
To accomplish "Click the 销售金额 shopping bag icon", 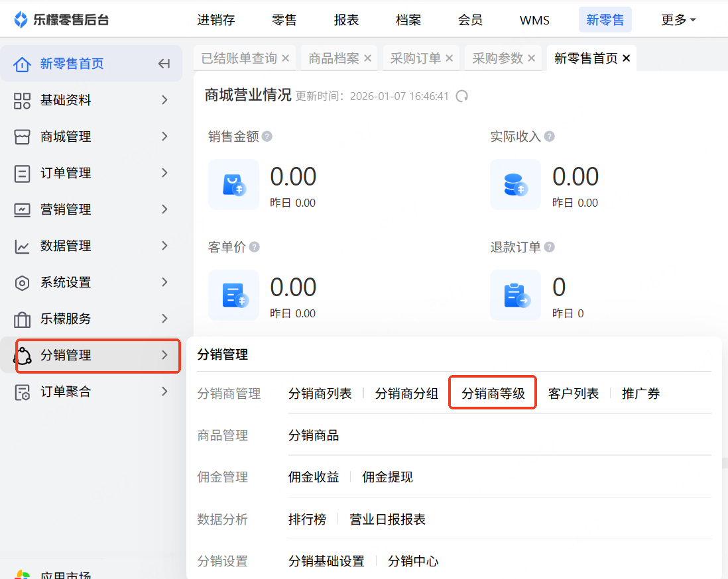I will click(x=233, y=185).
